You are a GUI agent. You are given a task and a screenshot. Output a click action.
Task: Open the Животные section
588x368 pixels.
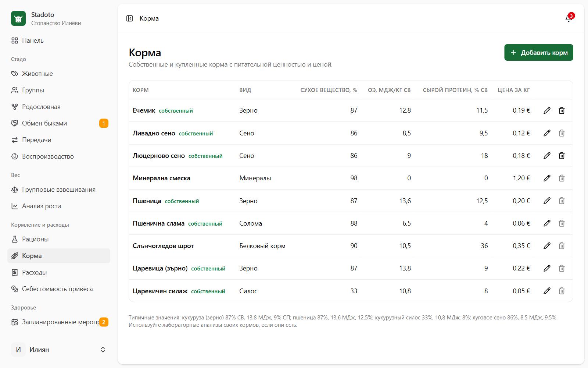(59, 74)
